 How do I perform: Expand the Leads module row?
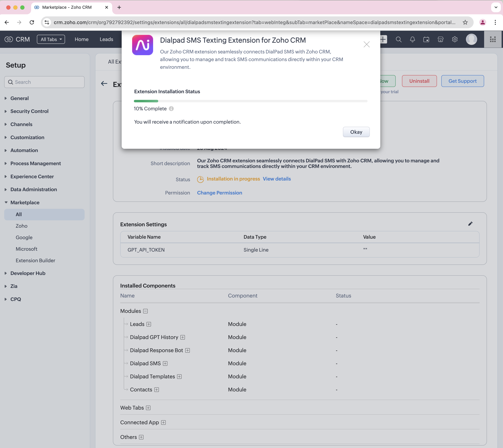(x=149, y=324)
